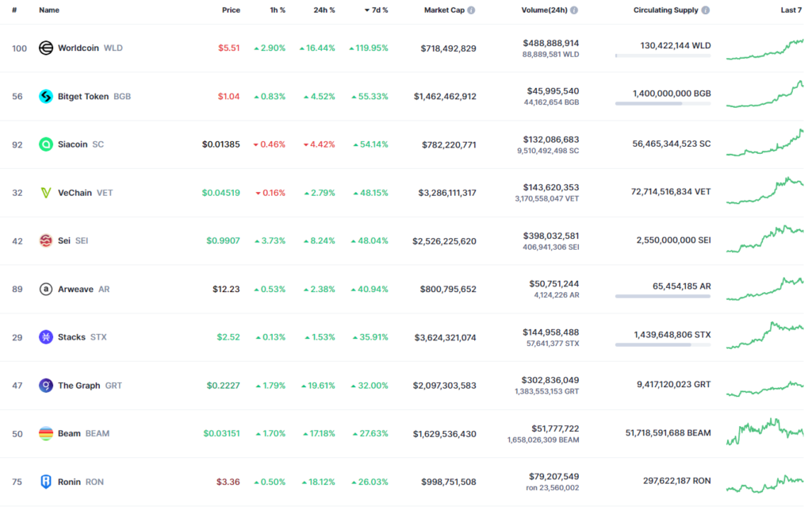The width and height of the screenshot is (812, 507).
Task: Open the Ronin logo icon
Action: (x=45, y=482)
